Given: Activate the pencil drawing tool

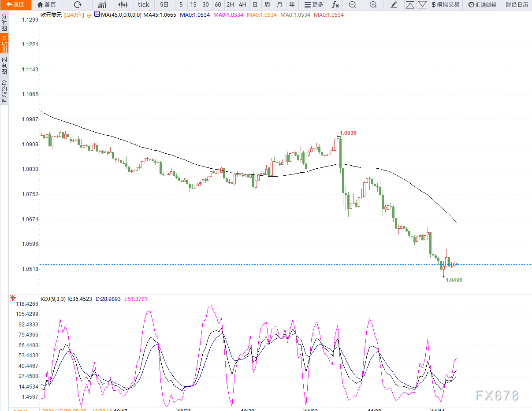Looking at the screenshot, I should (x=394, y=5).
